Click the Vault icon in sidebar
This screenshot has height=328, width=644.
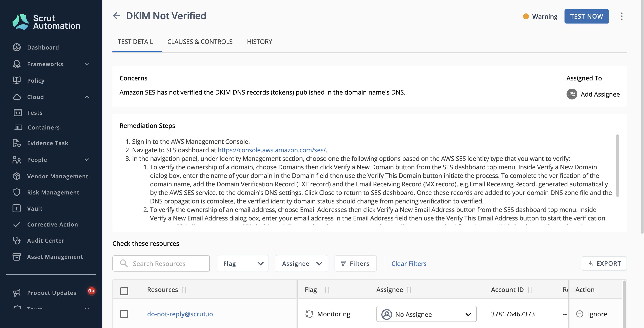pos(17,208)
